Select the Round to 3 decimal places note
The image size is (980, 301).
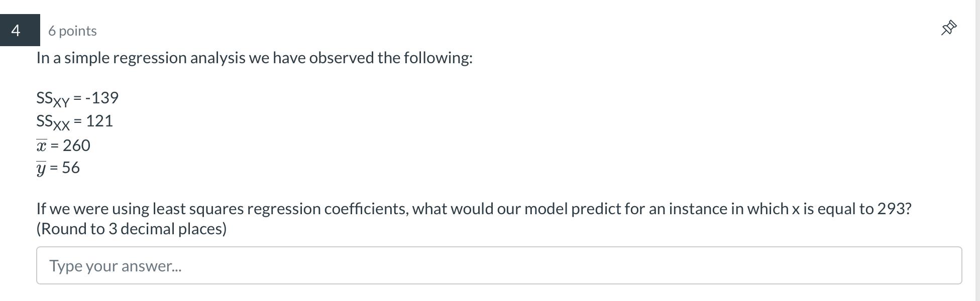coord(131,229)
